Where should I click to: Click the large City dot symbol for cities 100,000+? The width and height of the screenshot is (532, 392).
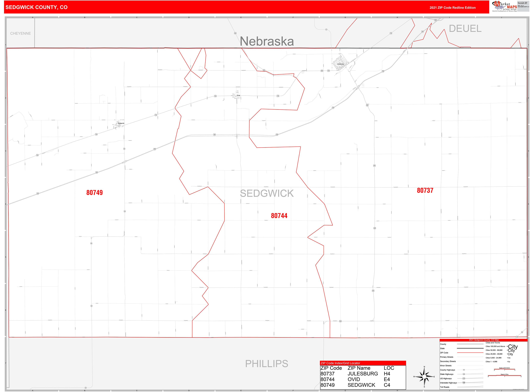[507, 346]
